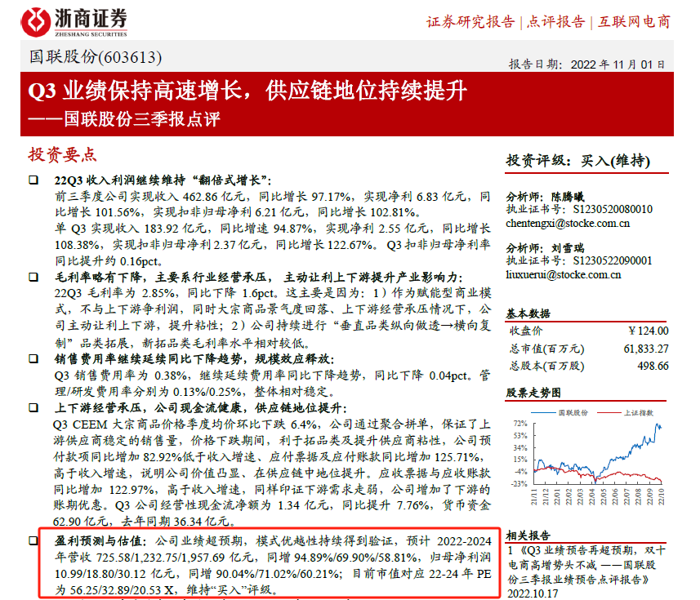Click related report date 2022.10.17
This screenshot has height=600, width=700.
coord(533,593)
